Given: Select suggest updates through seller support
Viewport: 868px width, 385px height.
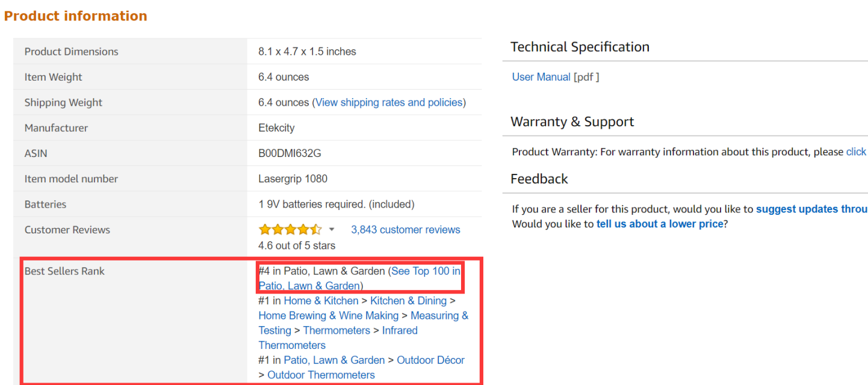Looking at the screenshot, I should [811, 209].
